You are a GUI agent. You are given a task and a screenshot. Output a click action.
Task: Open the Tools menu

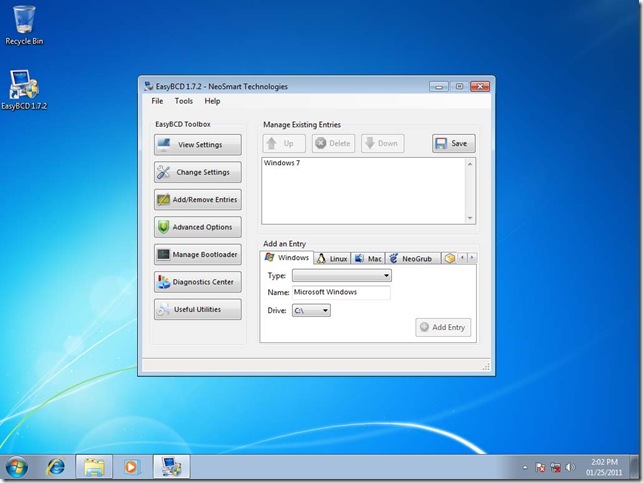coord(184,101)
